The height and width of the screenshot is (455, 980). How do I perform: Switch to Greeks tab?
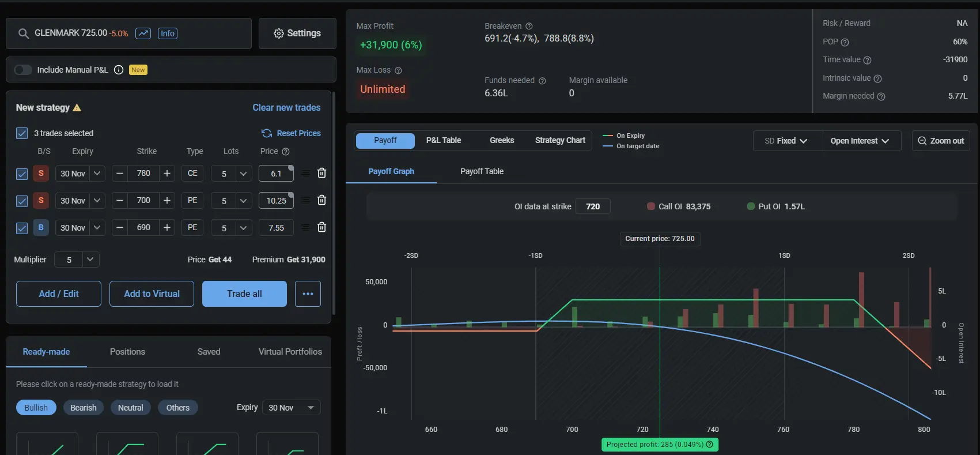(502, 140)
